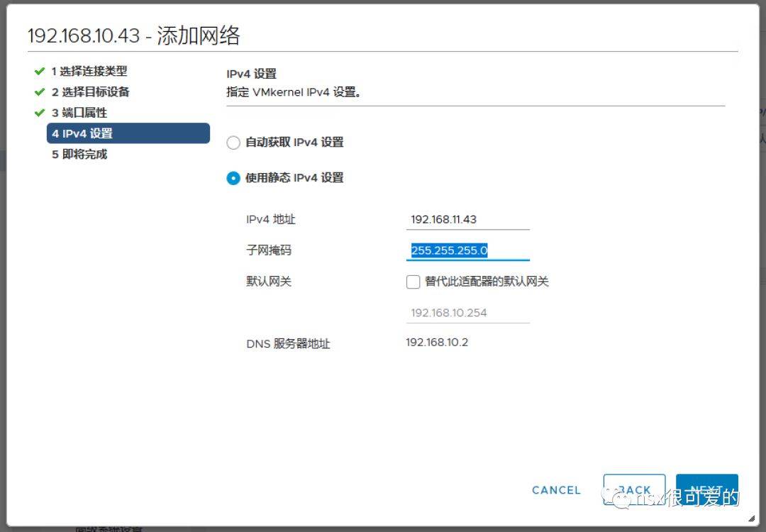Focus the 子网掩码 field showing 255.255.255.0
Image resolution: width=766 pixels, height=532 pixels.
[467, 250]
